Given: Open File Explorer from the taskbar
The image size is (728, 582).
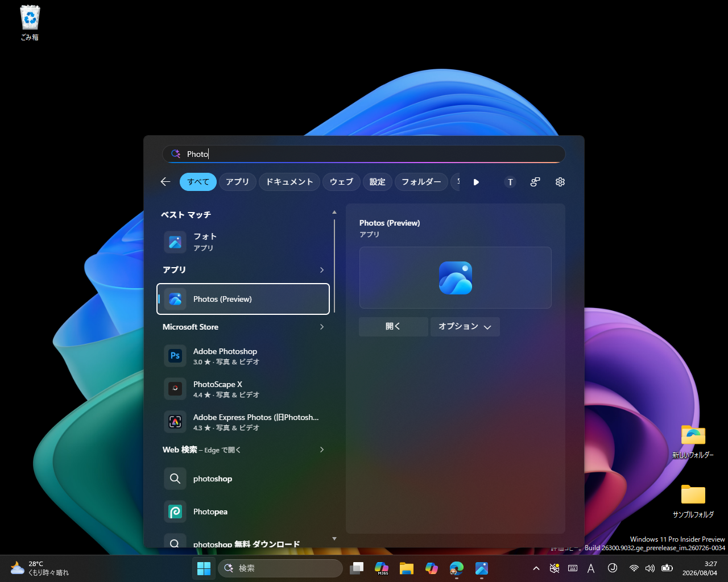Looking at the screenshot, I should 406,568.
